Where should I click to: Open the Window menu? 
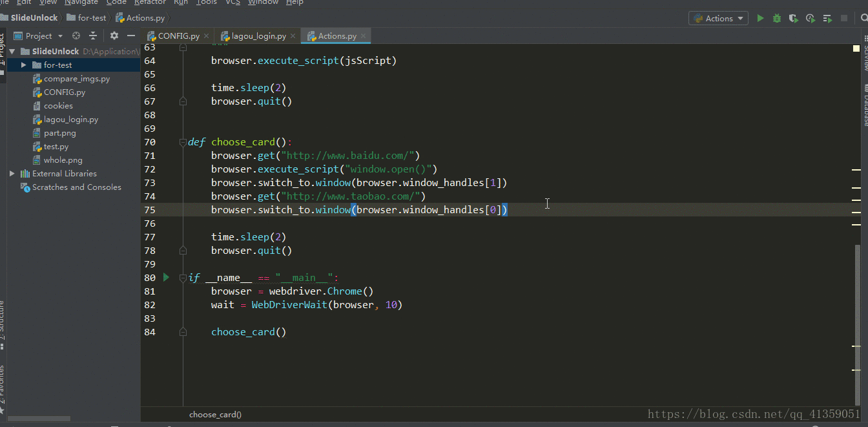[263, 3]
